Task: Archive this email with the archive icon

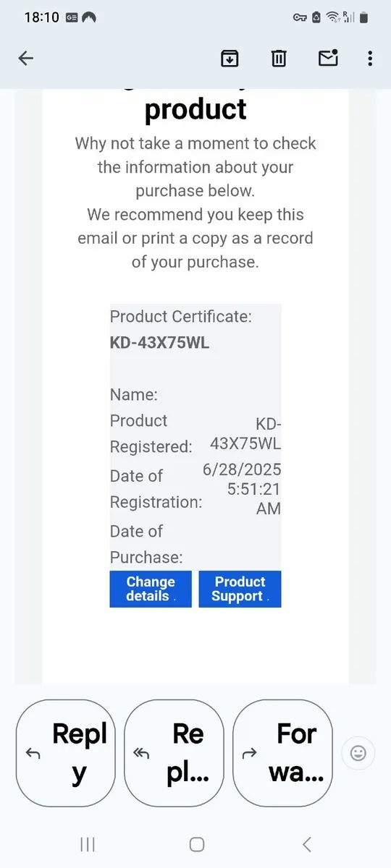Action: (230, 59)
